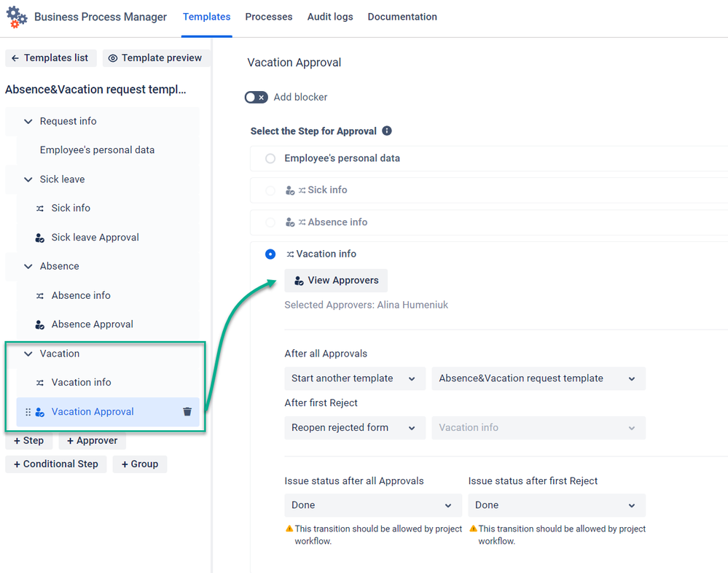
Task: Click the Sick leave Approval approver icon
Action: [x=40, y=238]
